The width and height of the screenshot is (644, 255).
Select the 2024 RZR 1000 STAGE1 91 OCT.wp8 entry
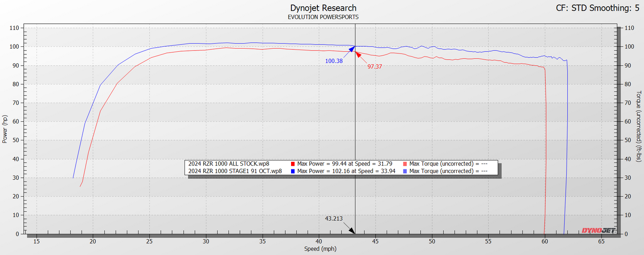click(235, 171)
